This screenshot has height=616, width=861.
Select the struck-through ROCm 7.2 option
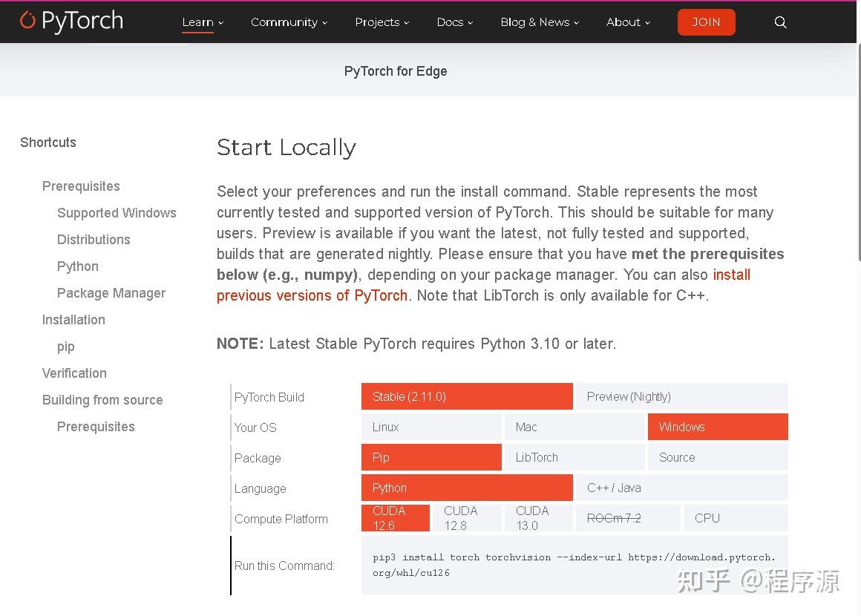coord(628,518)
